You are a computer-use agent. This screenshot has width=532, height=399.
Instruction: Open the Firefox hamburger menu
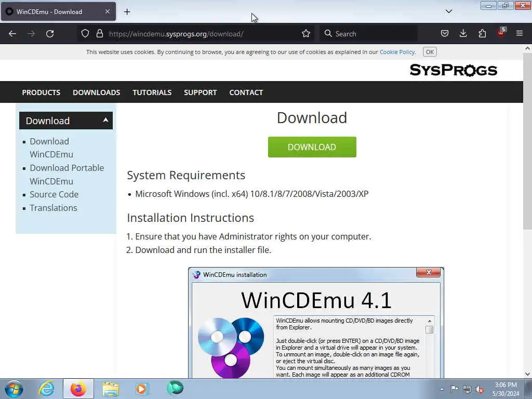pos(520,34)
